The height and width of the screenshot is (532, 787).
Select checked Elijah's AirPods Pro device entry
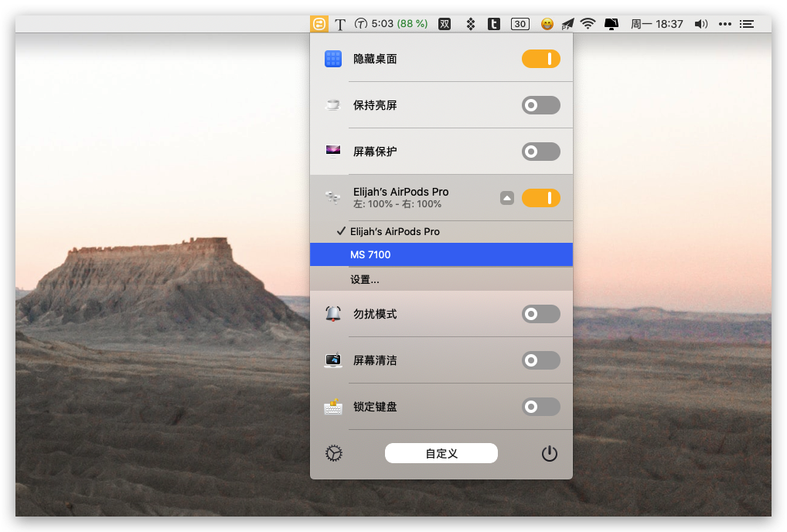[441, 231]
